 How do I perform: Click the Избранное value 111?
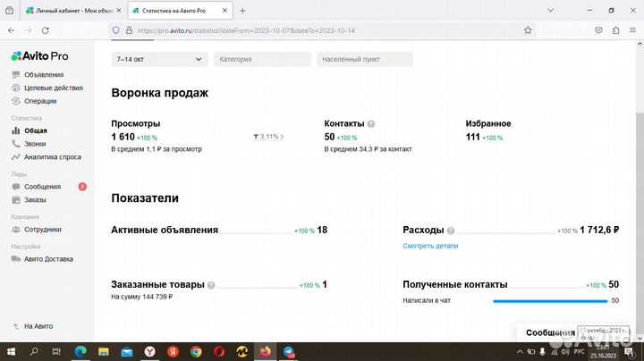pos(473,137)
